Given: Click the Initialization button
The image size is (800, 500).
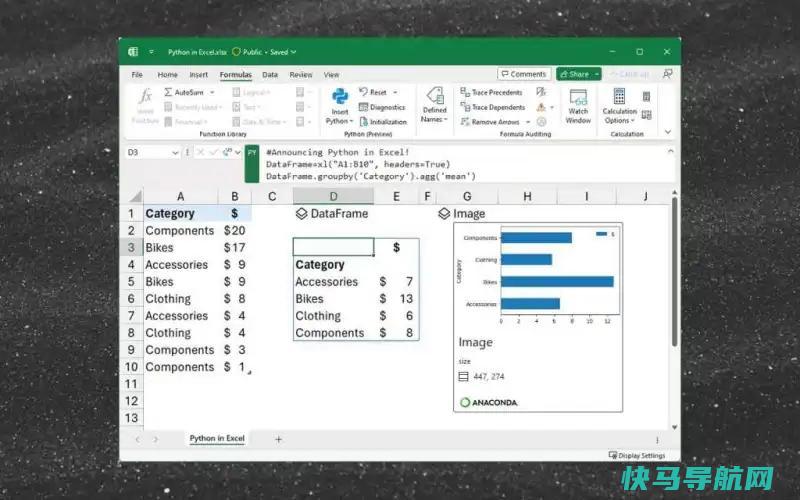Looking at the screenshot, I should [383, 122].
